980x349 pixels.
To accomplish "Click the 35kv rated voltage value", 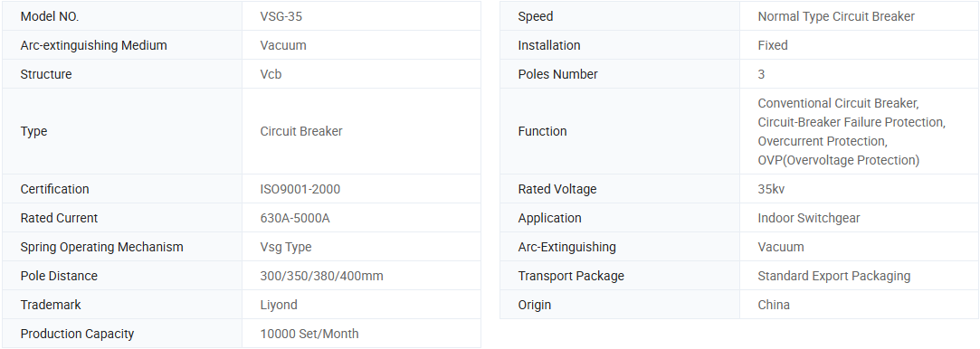I will pyautogui.click(x=771, y=189).
